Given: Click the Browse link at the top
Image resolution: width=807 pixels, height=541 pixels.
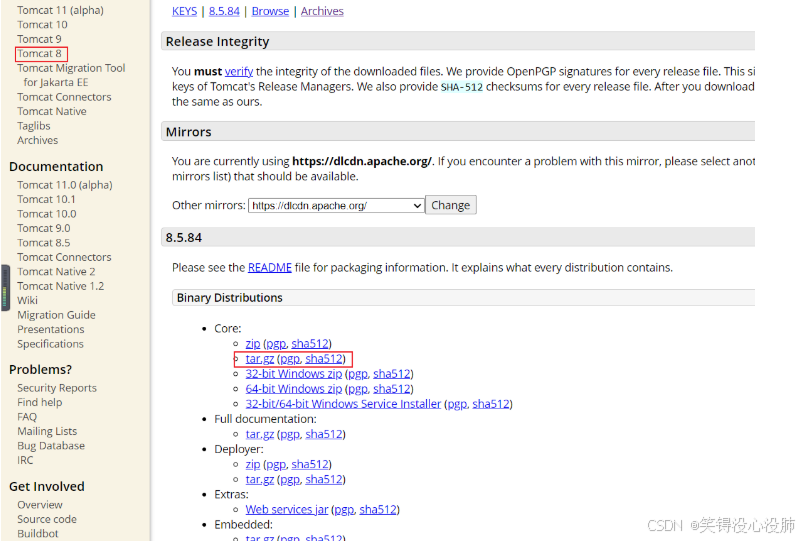Looking at the screenshot, I should click(x=270, y=11).
